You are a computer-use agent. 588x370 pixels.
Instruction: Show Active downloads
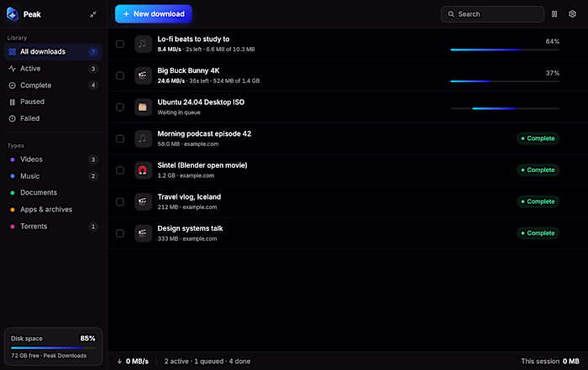point(53,69)
